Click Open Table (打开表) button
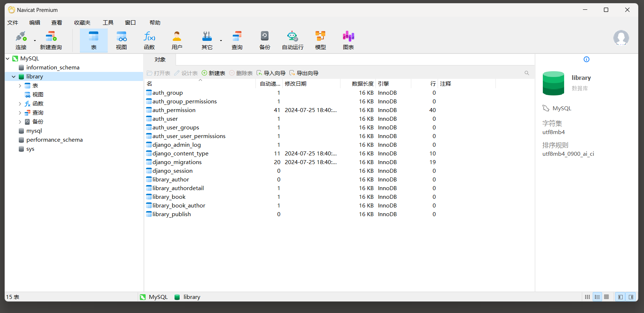The image size is (644, 313). click(158, 73)
